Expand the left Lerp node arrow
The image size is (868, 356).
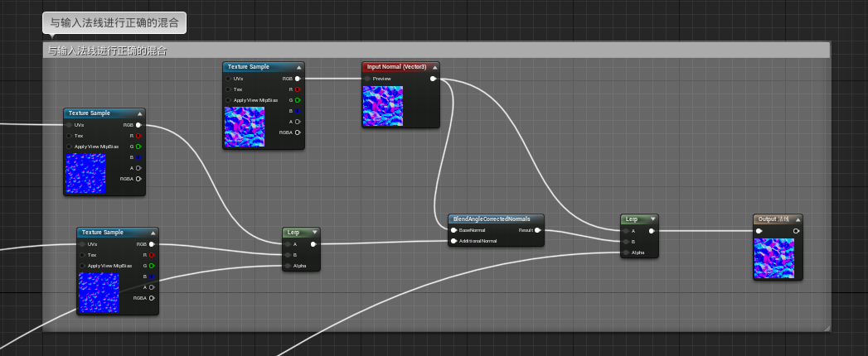314,233
